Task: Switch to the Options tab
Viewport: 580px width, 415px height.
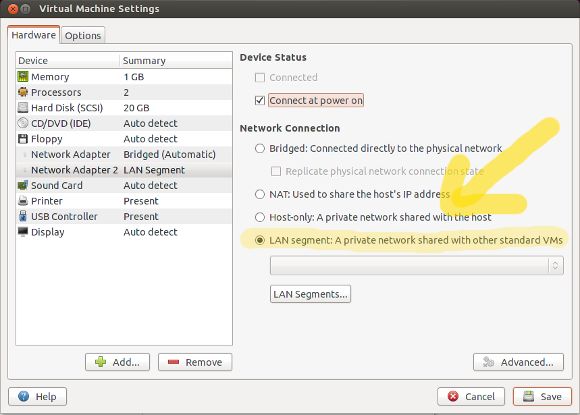Action: (x=83, y=36)
